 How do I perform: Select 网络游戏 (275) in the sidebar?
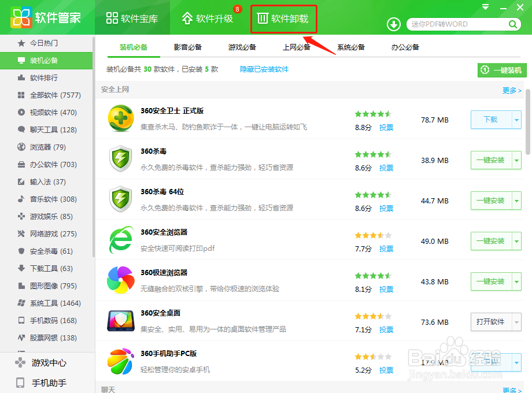point(46,233)
